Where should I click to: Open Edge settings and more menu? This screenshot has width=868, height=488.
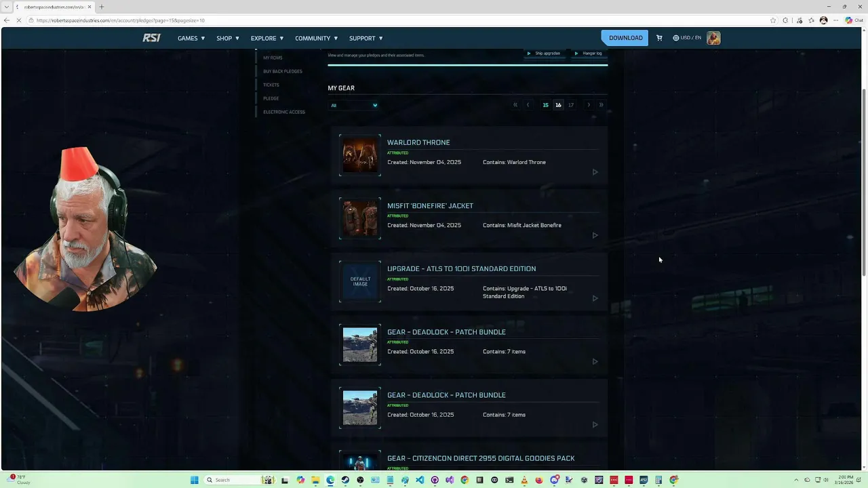pos(835,20)
